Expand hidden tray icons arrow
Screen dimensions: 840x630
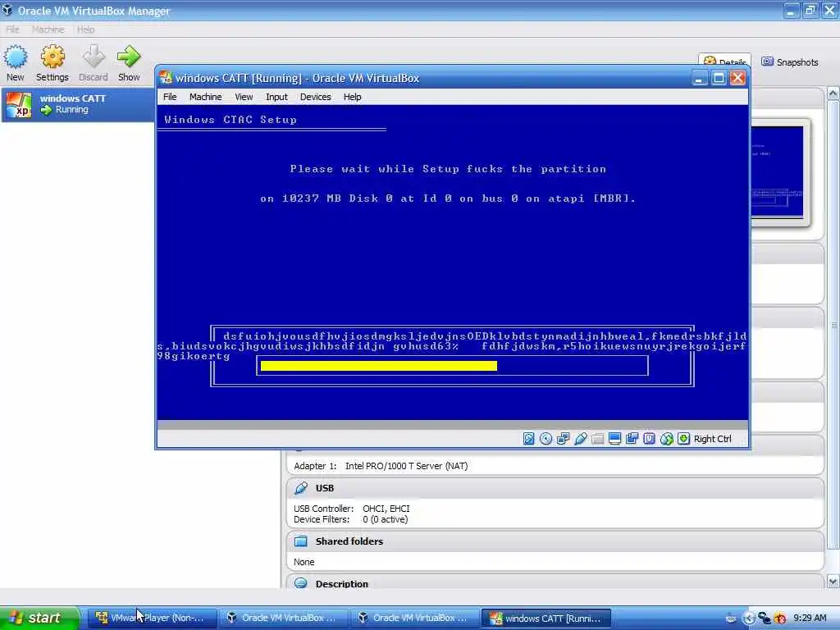748,619
